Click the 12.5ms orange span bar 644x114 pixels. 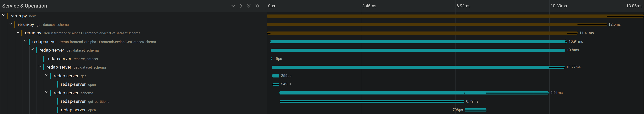425,25
